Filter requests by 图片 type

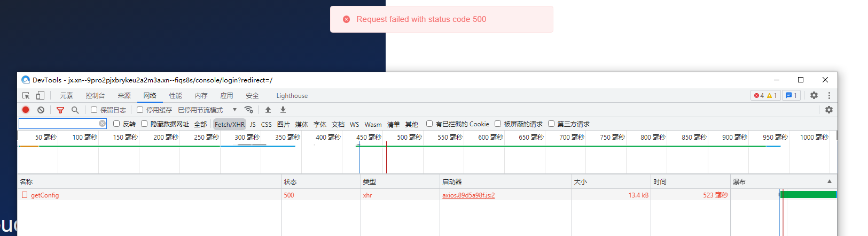point(284,124)
